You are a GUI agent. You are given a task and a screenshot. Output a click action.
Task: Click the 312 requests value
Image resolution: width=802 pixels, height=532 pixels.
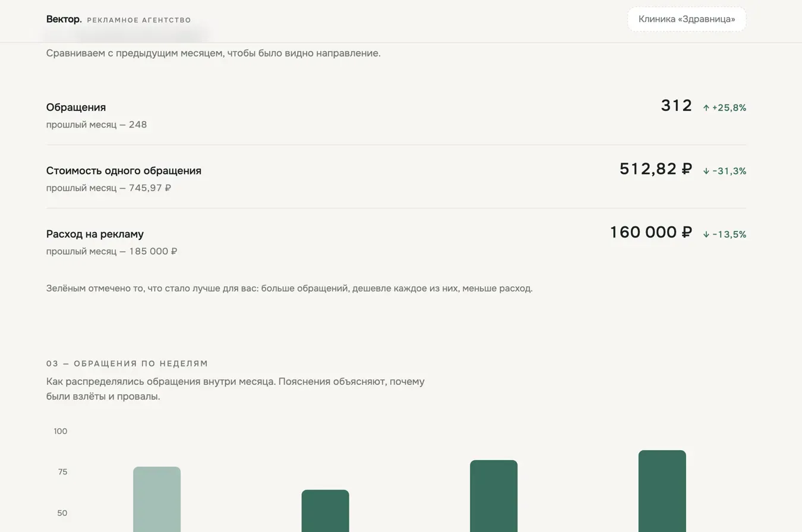point(677,106)
